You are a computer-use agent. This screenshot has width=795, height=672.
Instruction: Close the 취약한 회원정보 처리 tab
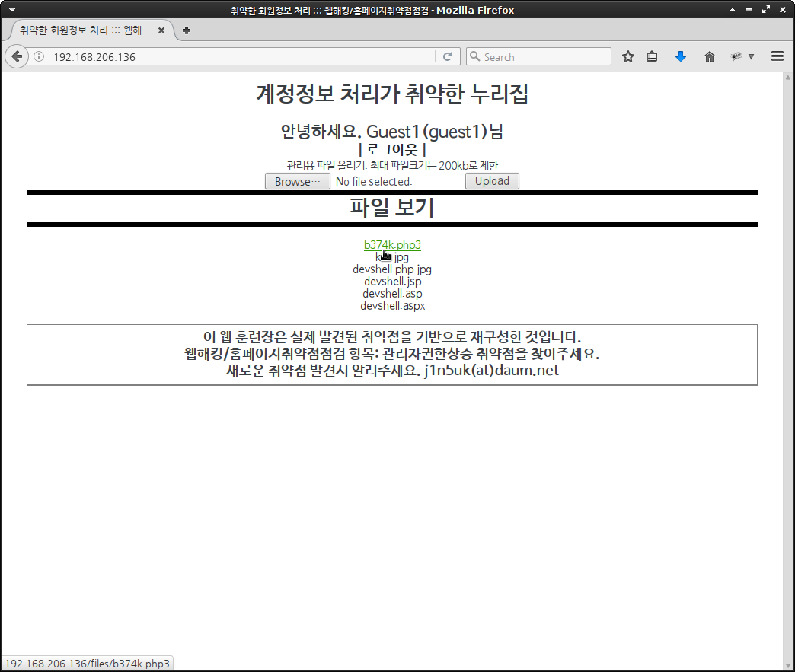pyautogui.click(x=161, y=30)
